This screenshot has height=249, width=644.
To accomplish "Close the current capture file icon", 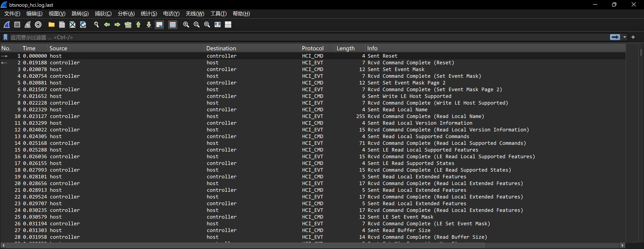I will [x=73, y=25].
